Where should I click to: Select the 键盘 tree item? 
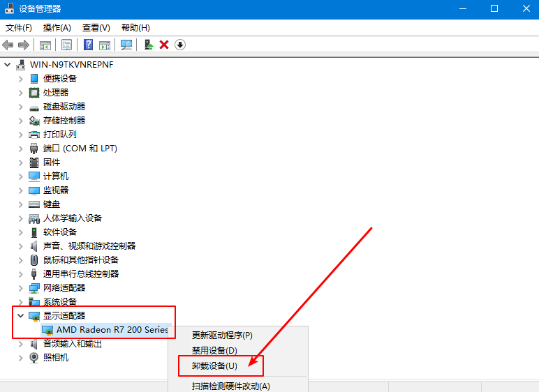(x=52, y=204)
